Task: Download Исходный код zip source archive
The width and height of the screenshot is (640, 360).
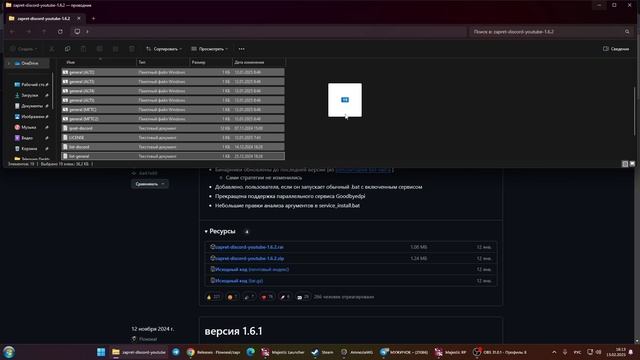Action: (252, 269)
